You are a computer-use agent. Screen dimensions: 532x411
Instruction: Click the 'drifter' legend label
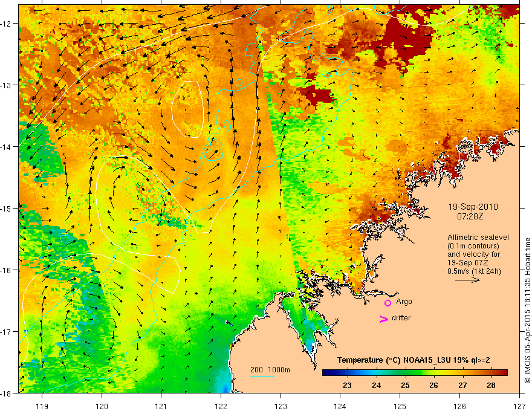click(x=401, y=318)
